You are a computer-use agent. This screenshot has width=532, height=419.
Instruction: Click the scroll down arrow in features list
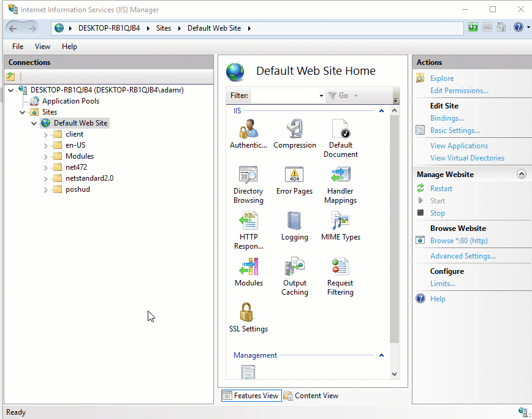click(x=394, y=374)
